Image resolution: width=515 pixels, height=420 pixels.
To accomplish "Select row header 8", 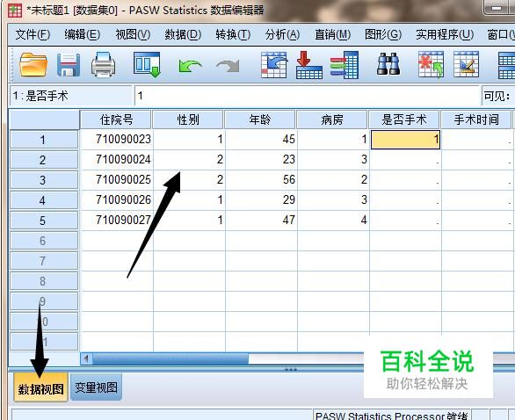I will (44, 281).
